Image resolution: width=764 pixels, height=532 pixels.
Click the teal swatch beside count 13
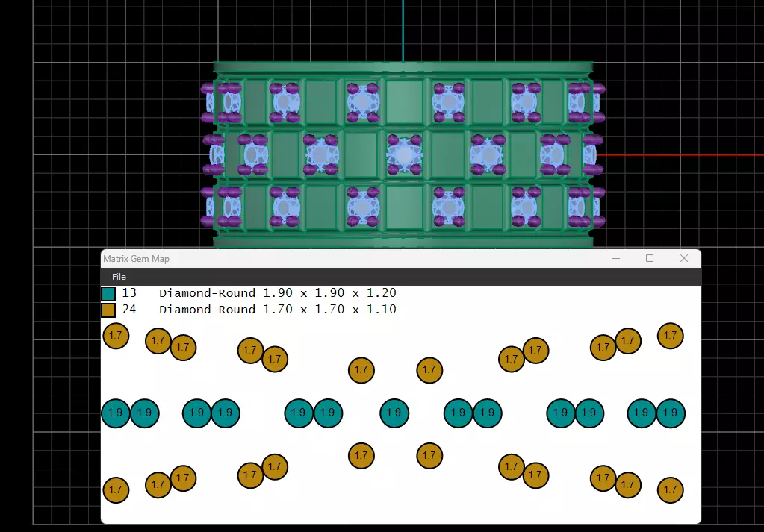[x=108, y=293]
